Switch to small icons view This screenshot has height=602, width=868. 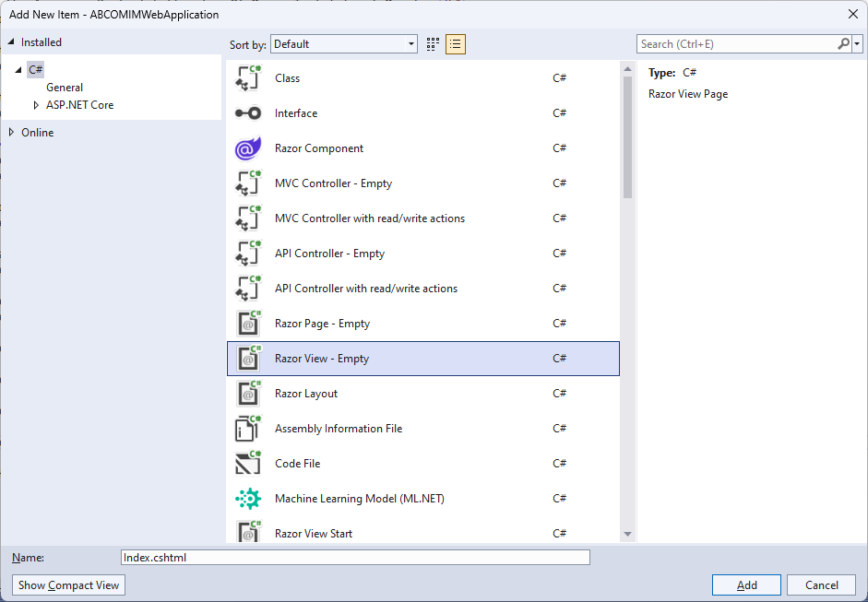434,44
